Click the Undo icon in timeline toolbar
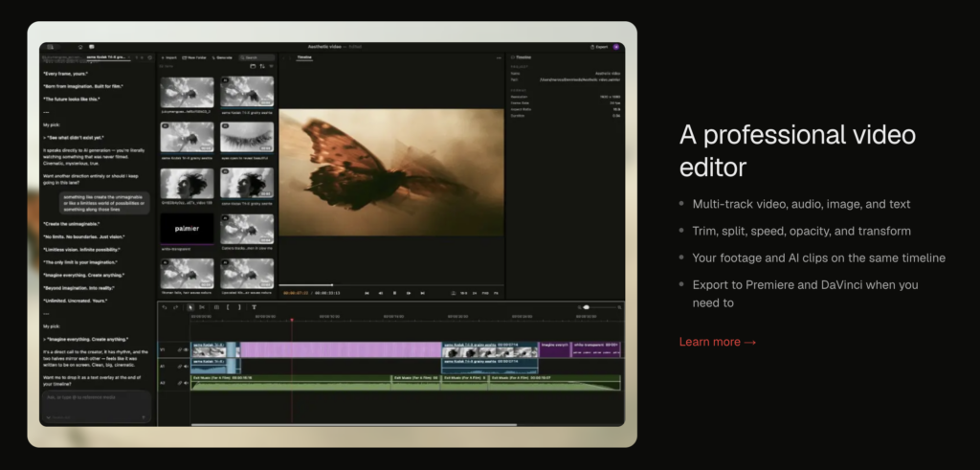980x470 pixels. (165, 307)
